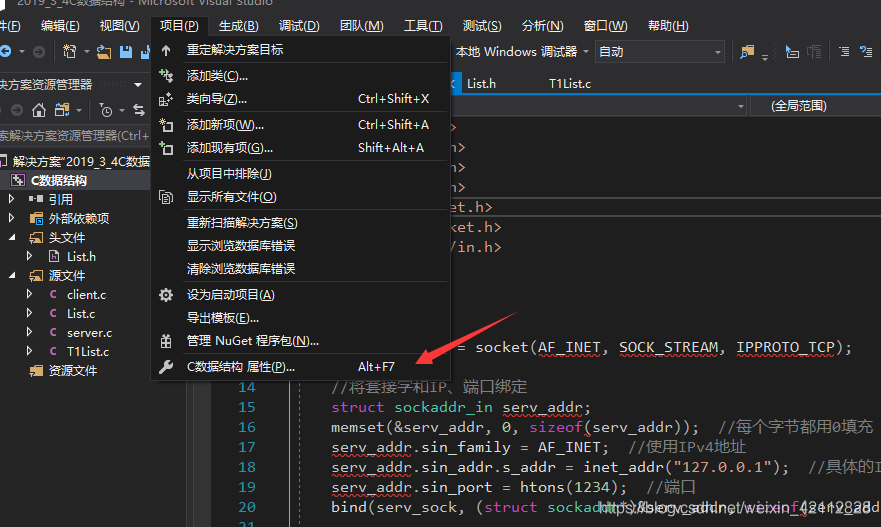
Task: Open solution explorer panel dropdown arrow
Action: [138, 85]
